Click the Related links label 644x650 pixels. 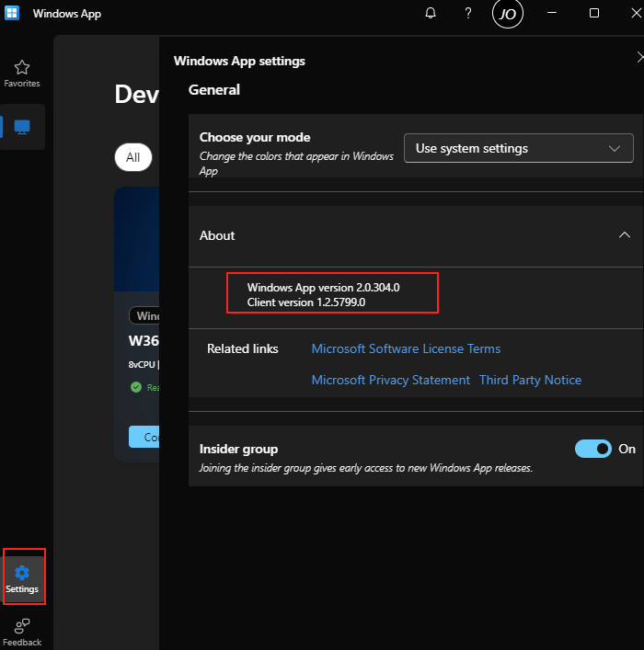pyautogui.click(x=242, y=348)
